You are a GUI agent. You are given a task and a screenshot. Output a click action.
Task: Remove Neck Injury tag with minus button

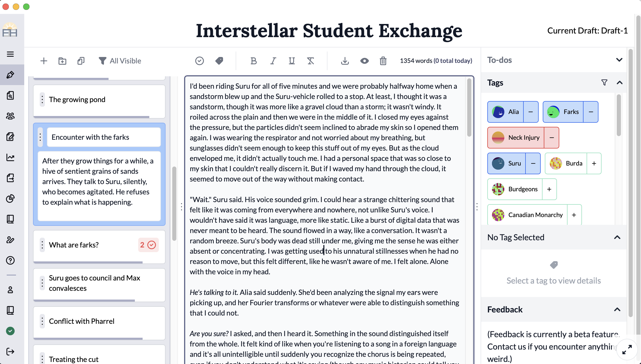pos(552,138)
